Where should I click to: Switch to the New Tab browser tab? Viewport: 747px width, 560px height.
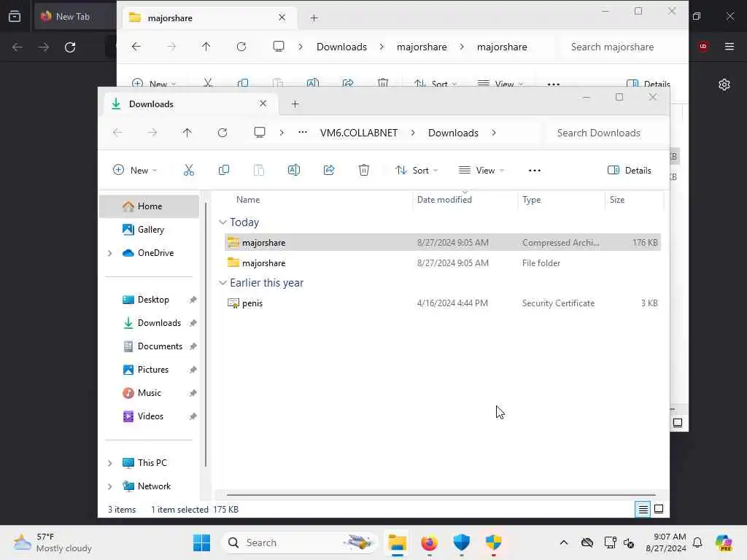[x=74, y=17]
